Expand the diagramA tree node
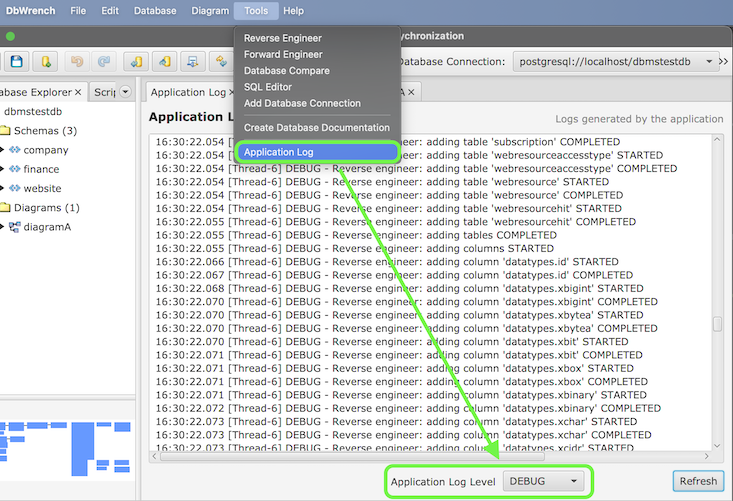 [2, 227]
